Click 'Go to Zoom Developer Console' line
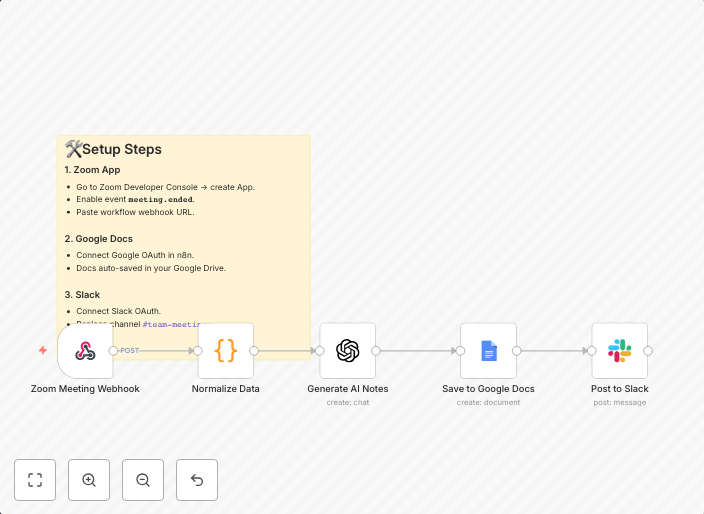Viewport: 704px width, 514px height. point(165,187)
